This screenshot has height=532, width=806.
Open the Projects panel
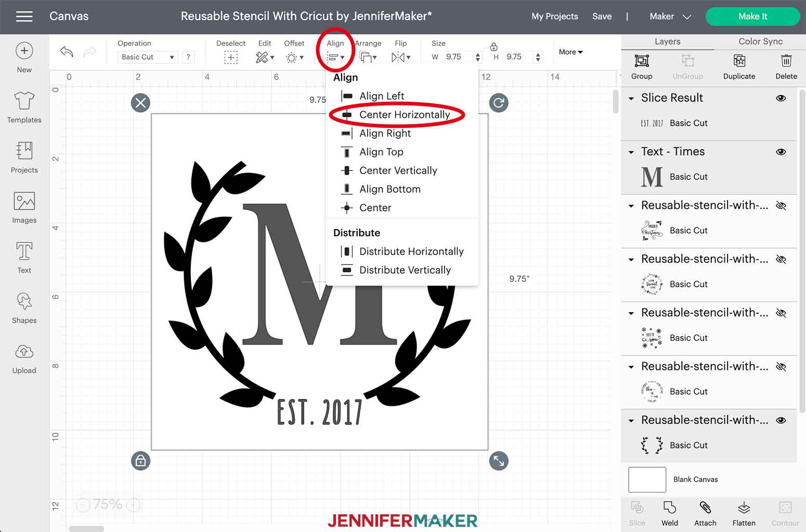(x=24, y=157)
